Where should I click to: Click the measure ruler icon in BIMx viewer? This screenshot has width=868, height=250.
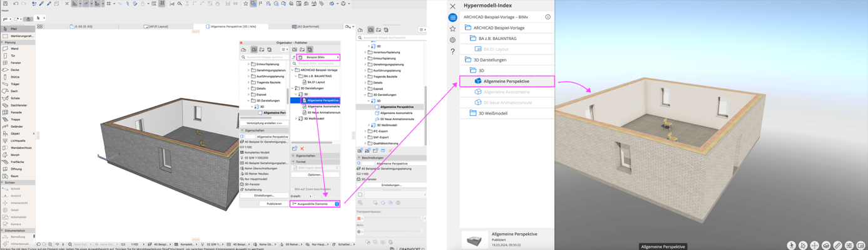click(x=837, y=246)
